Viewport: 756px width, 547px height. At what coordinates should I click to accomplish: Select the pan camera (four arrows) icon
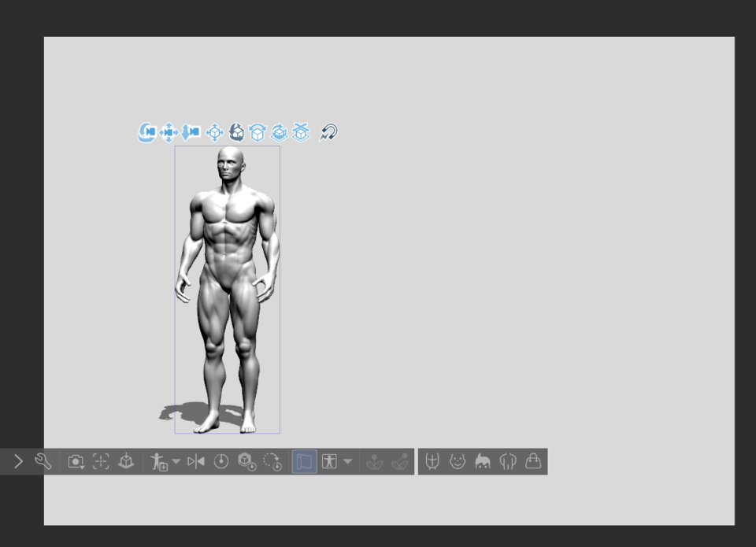169,132
